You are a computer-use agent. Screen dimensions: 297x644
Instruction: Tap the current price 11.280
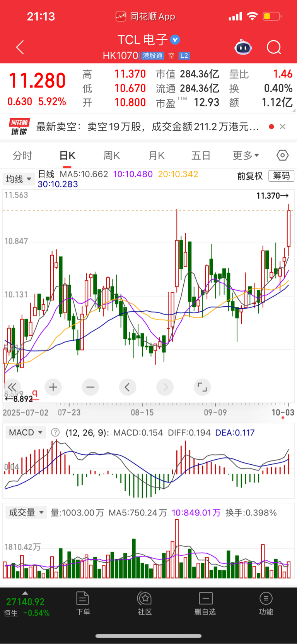point(37,81)
